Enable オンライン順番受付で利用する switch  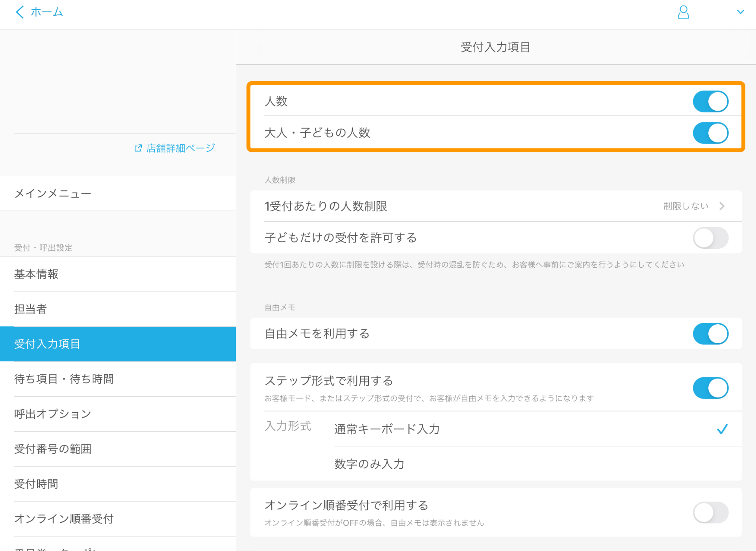tap(710, 512)
